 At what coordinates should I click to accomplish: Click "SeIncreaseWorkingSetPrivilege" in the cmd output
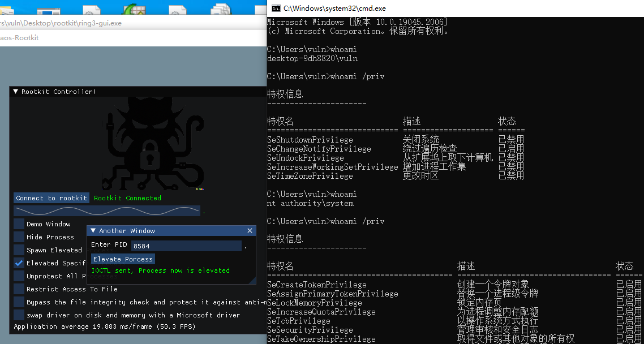coord(333,167)
